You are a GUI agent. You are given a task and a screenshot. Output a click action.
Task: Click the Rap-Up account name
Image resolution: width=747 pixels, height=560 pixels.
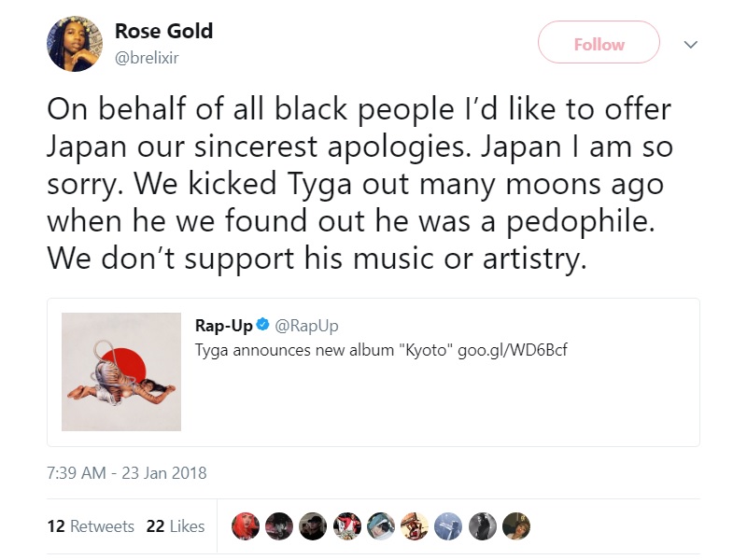click(224, 326)
